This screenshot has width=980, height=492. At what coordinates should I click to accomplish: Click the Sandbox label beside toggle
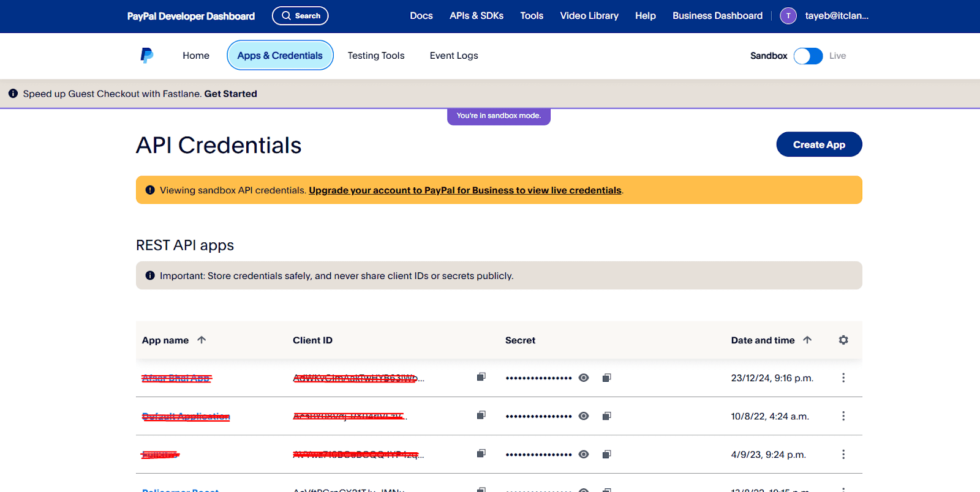coord(769,56)
